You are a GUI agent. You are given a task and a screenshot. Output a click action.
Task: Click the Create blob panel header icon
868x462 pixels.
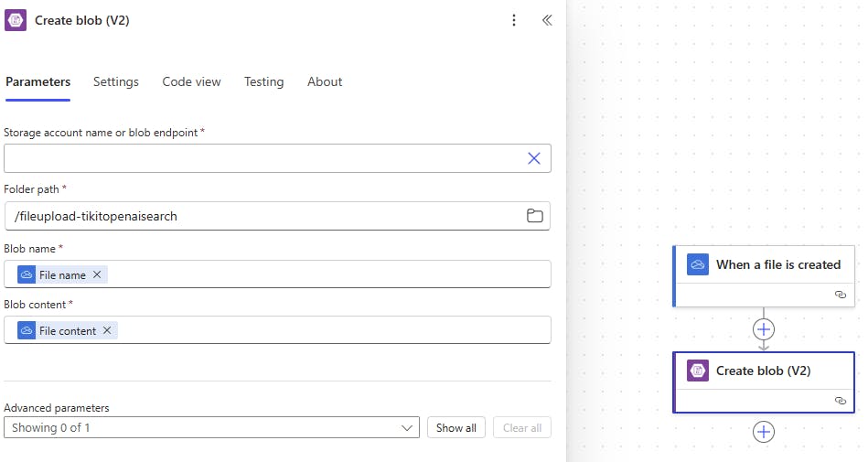point(16,20)
